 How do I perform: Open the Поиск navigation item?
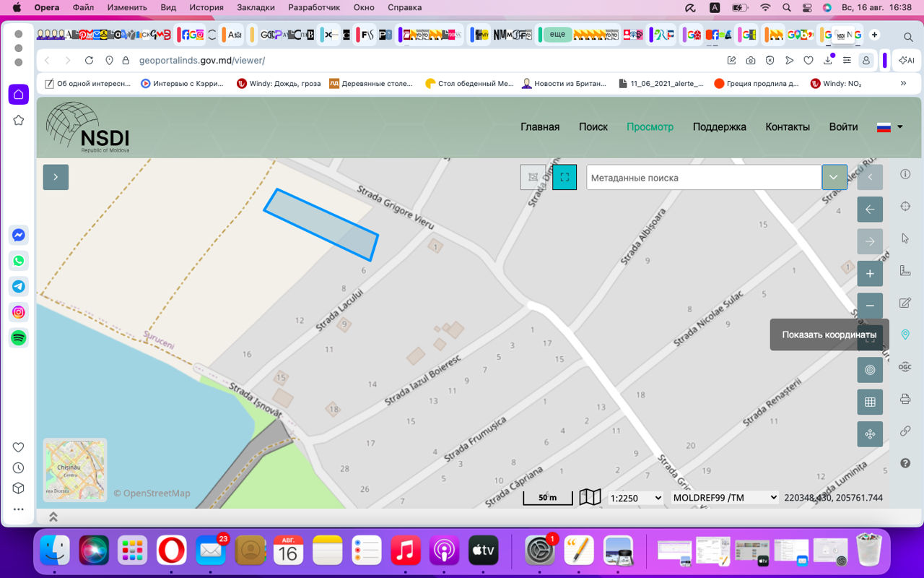[593, 127]
